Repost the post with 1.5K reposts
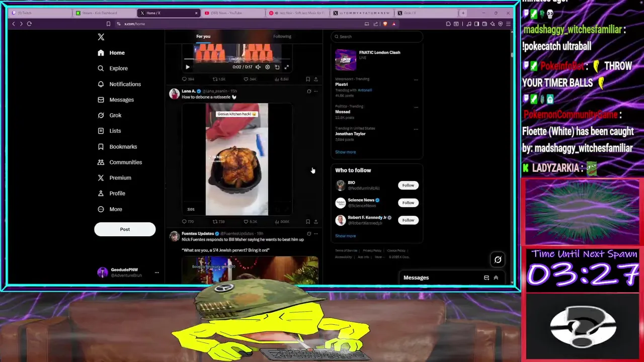The image size is (644, 362). coord(219,79)
